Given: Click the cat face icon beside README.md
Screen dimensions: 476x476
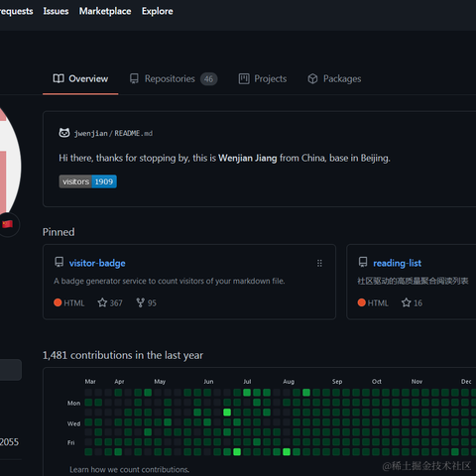Looking at the screenshot, I should pos(64,133).
